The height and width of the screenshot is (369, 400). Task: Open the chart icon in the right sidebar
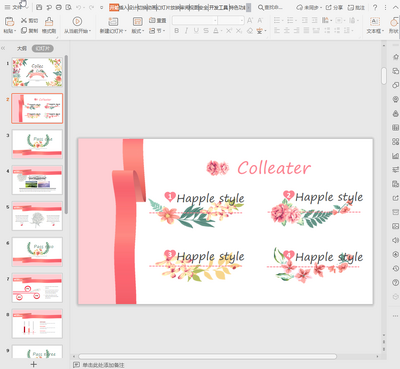pyautogui.click(x=395, y=156)
